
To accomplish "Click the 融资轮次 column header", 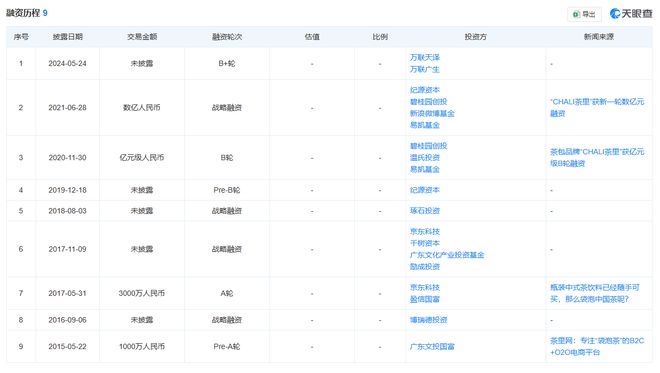I will click(x=227, y=37).
